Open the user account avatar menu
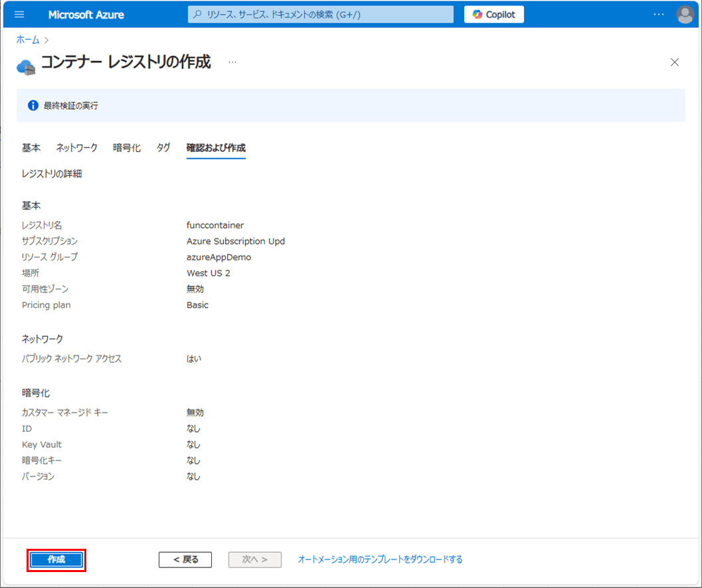This screenshot has height=588, width=702. tap(685, 15)
